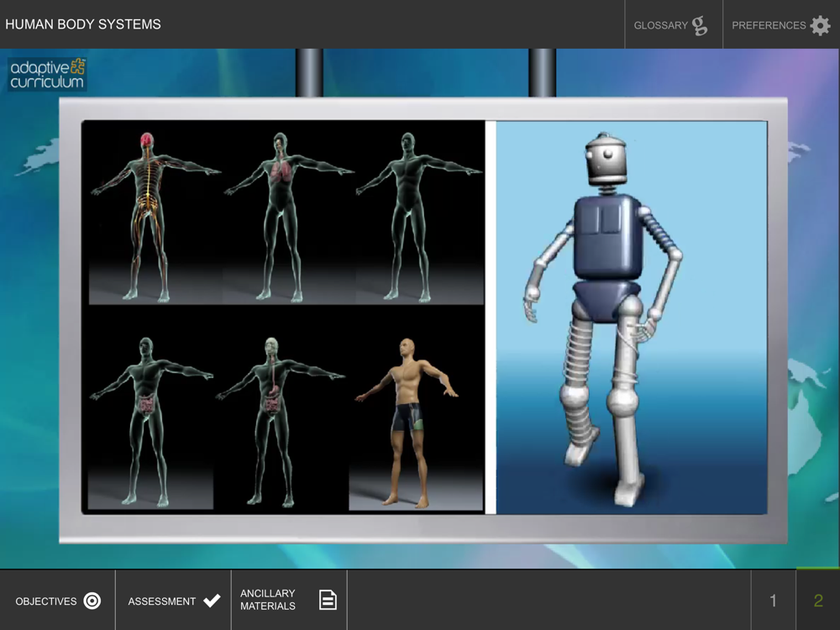Go to page 1
The image size is (840, 630).
pyautogui.click(x=773, y=601)
